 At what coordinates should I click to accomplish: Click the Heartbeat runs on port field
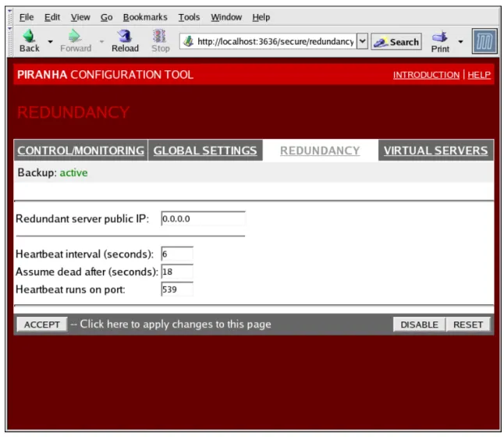click(x=177, y=289)
